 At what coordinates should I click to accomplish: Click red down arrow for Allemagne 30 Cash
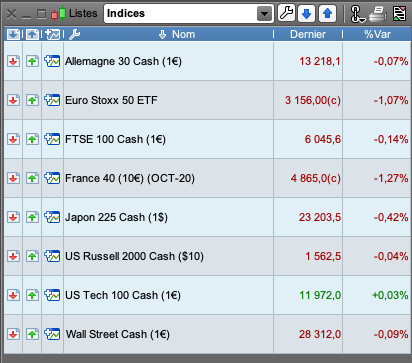[13, 61]
